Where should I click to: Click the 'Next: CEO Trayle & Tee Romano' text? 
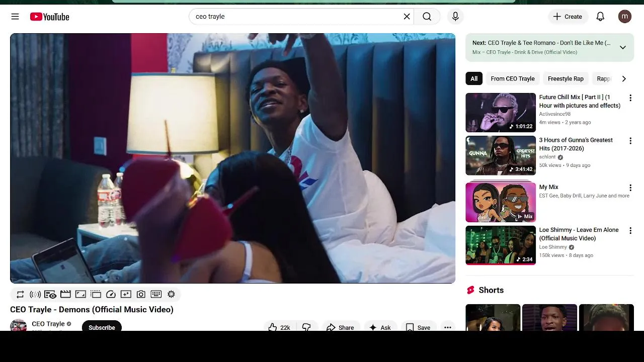coord(541,43)
